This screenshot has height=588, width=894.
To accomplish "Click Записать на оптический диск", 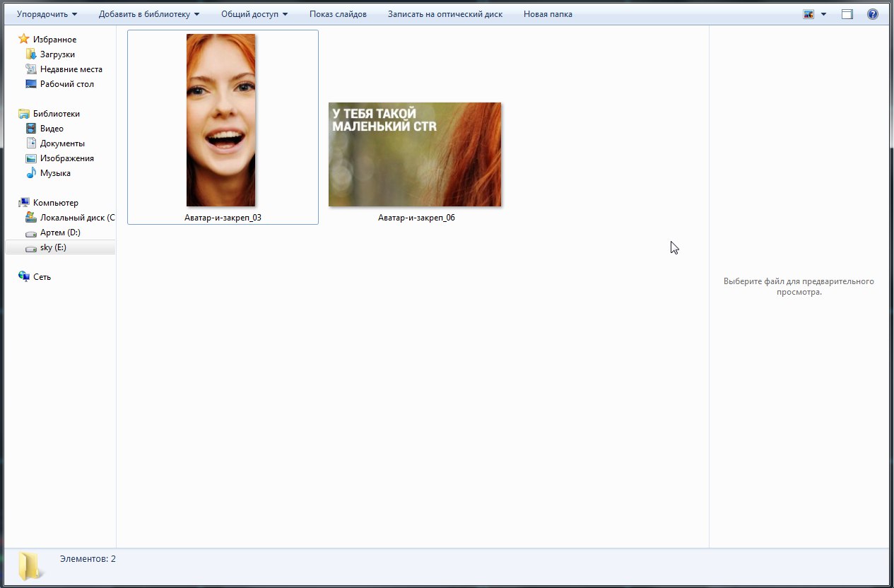I will (445, 14).
